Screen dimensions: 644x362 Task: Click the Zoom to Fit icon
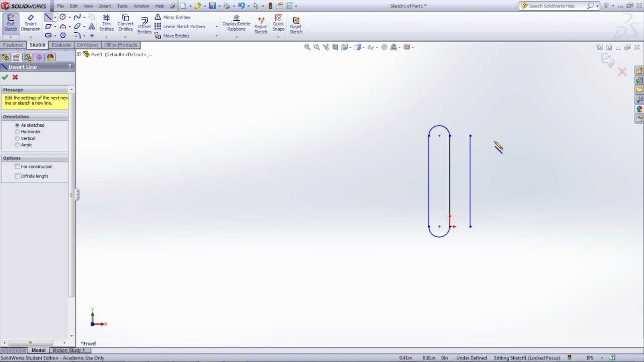click(x=307, y=47)
